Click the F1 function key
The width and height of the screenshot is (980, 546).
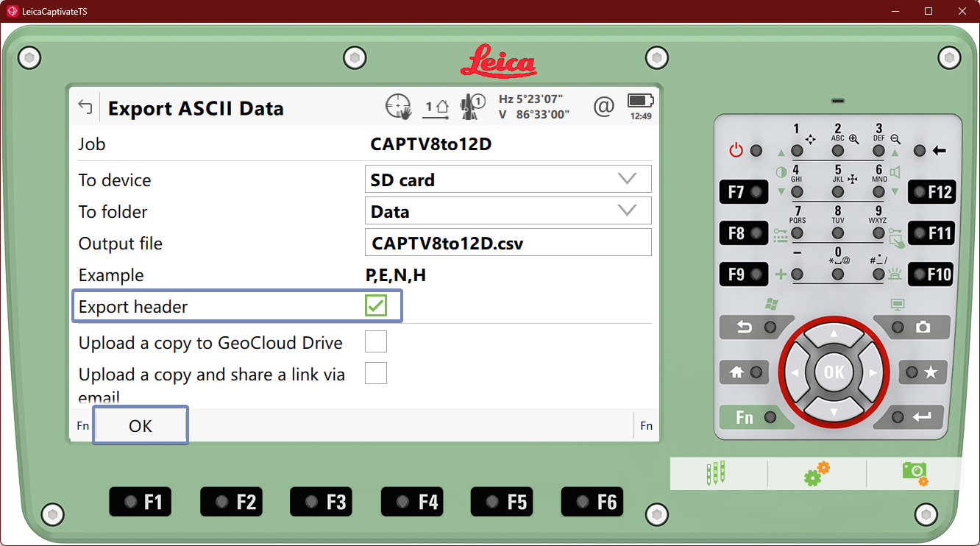click(141, 502)
